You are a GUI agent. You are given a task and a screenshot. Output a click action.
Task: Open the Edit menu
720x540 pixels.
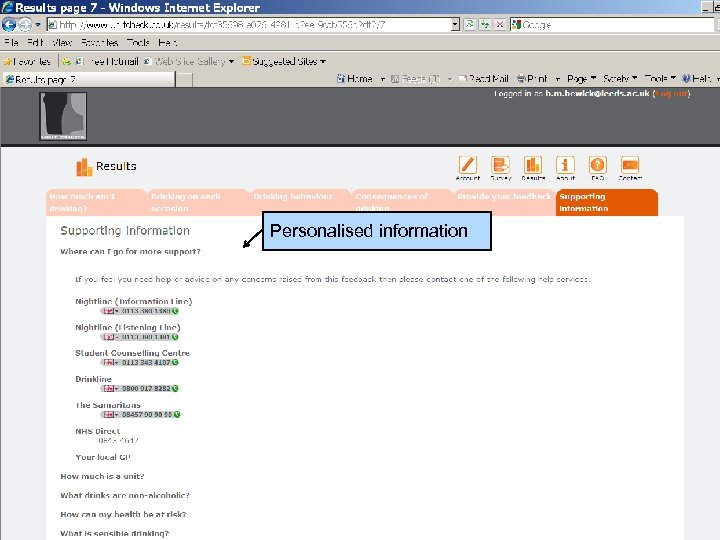[35, 43]
